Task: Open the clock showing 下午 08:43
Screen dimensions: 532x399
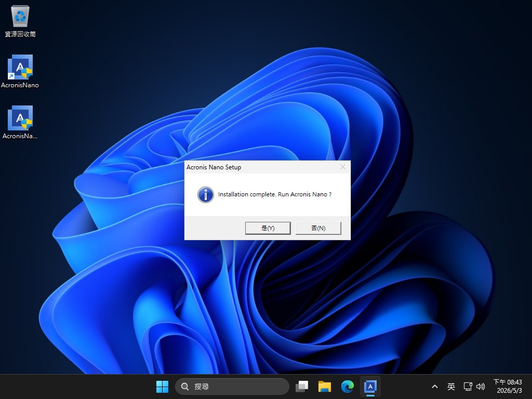Action: pyautogui.click(x=508, y=387)
